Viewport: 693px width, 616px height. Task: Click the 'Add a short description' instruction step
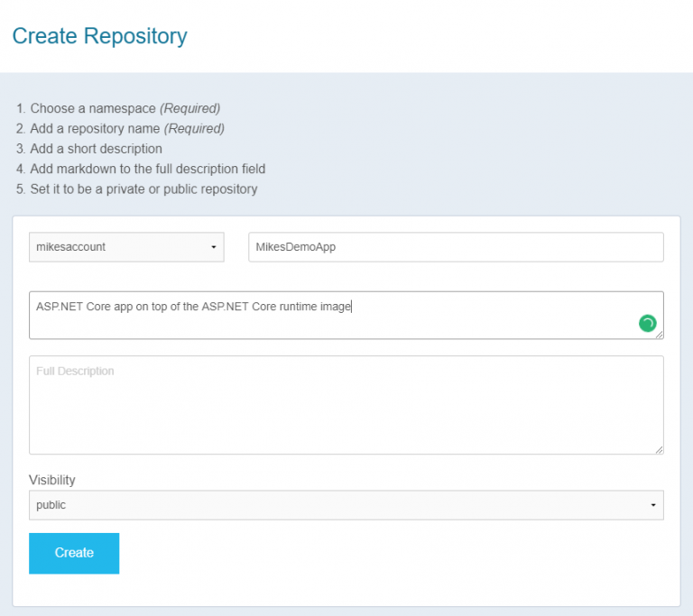(x=95, y=149)
